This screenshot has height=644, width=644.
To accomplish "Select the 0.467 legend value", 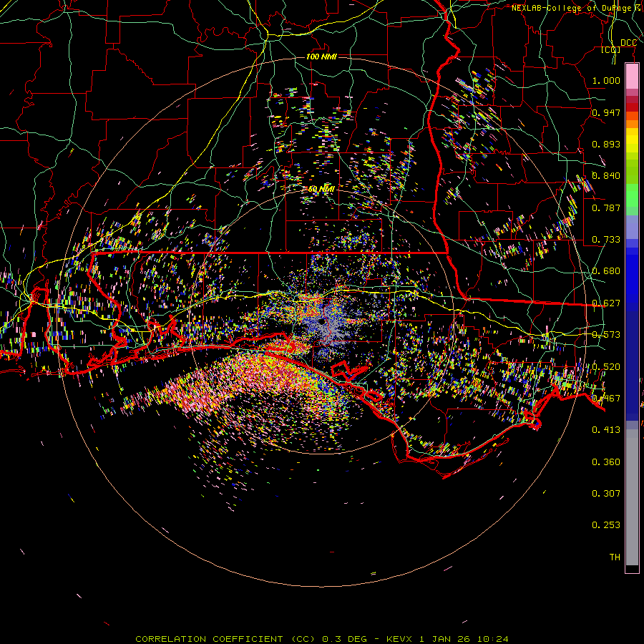I will click(x=606, y=399).
